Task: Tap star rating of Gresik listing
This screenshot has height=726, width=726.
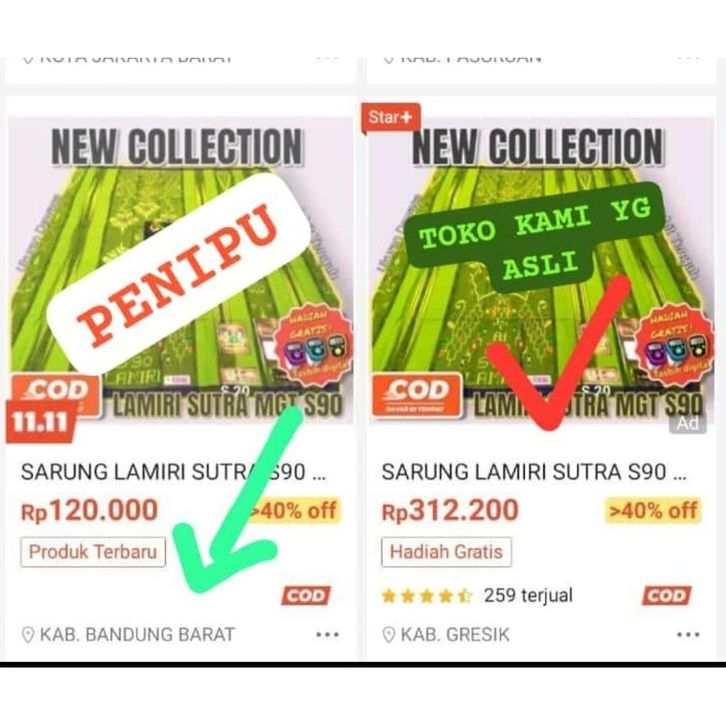Action: pyautogui.click(x=426, y=596)
